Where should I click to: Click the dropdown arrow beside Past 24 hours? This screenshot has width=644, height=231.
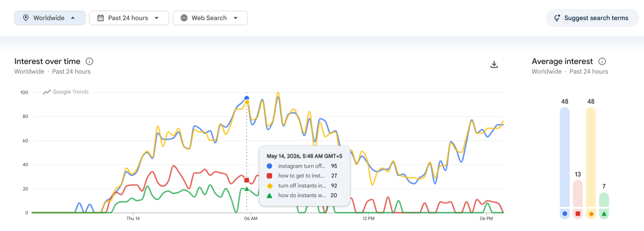tap(157, 18)
